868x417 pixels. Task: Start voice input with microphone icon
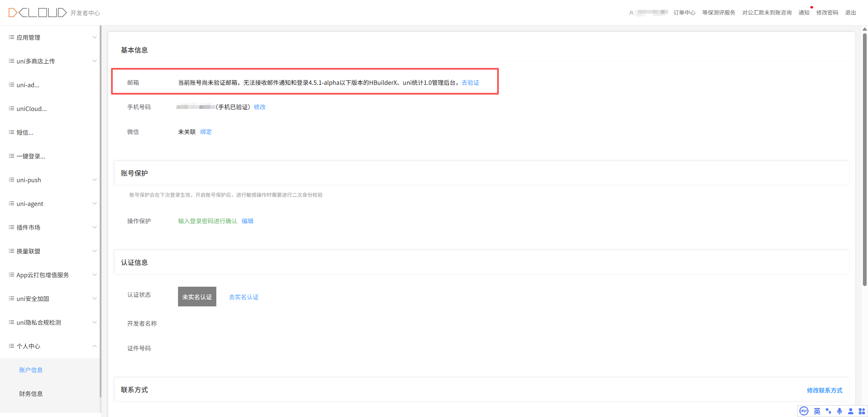840,411
